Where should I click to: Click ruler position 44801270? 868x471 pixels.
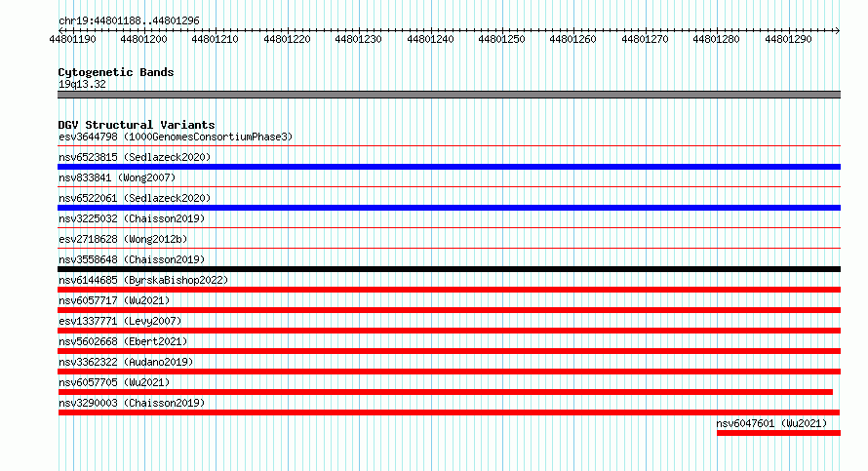click(x=645, y=39)
